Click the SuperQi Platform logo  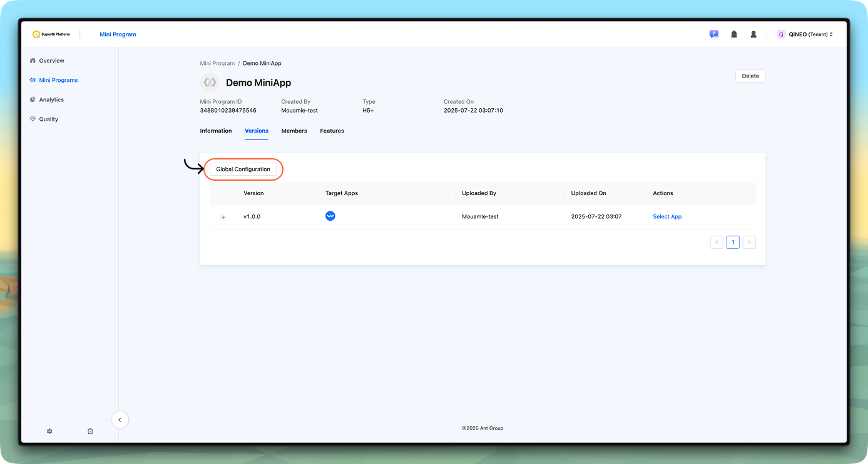pos(51,34)
